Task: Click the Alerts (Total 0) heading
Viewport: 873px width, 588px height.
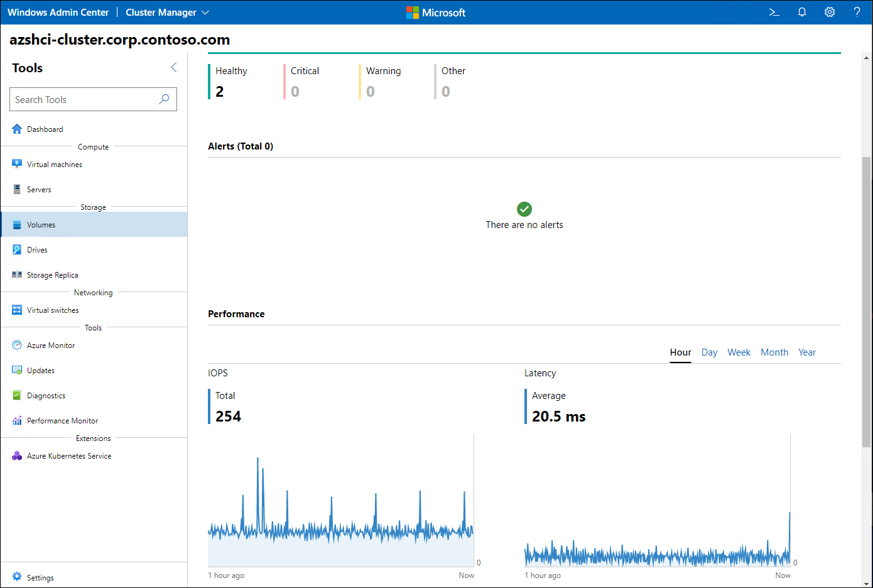Action: tap(241, 146)
